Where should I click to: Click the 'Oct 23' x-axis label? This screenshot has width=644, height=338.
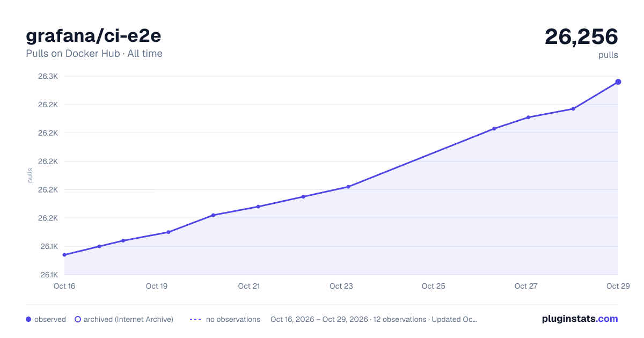click(341, 286)
